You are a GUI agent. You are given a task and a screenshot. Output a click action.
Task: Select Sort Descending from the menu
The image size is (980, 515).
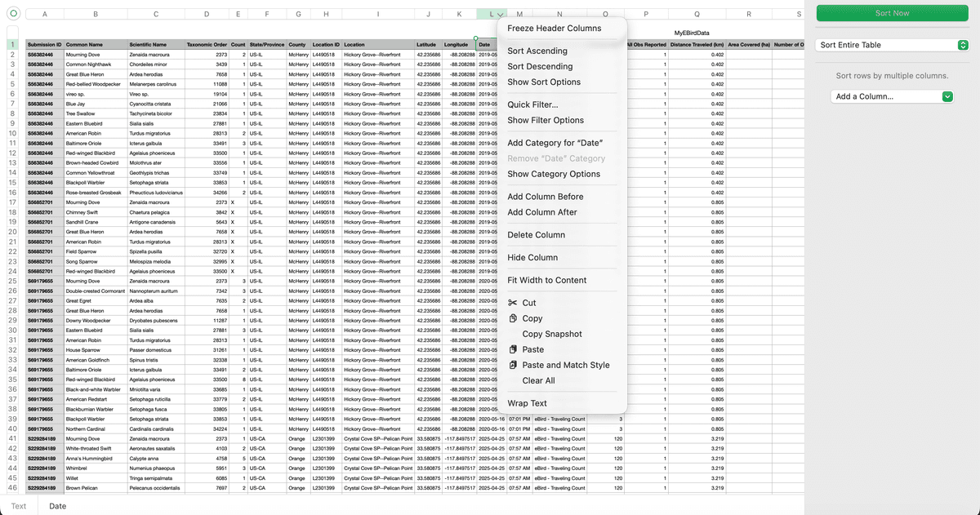coord(539,66)
